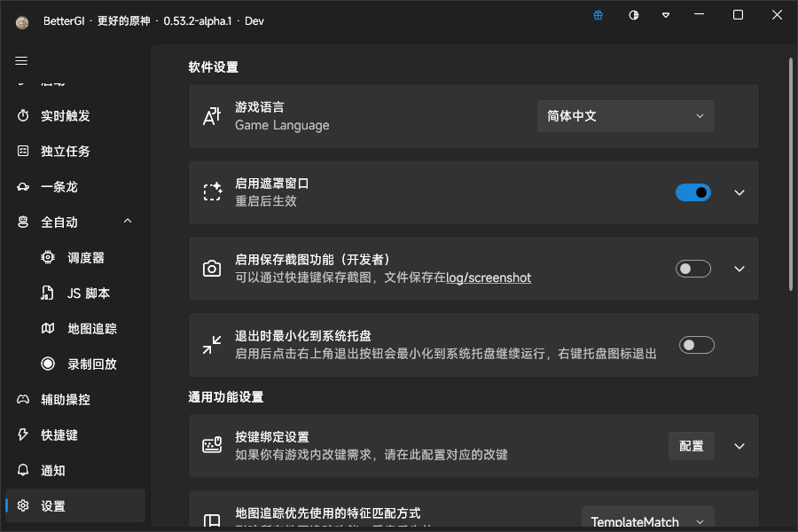Open 地图追踪 sidebar item

point(75,328)
